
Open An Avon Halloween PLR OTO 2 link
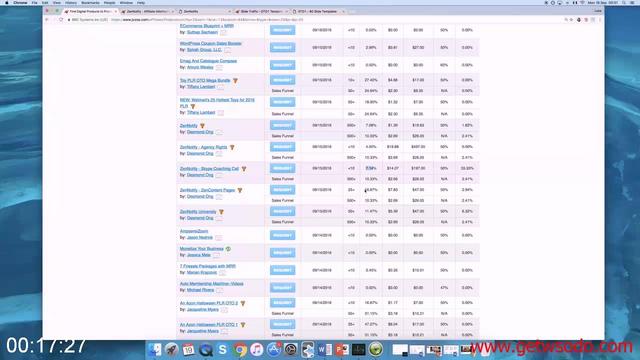click(209, 303)
